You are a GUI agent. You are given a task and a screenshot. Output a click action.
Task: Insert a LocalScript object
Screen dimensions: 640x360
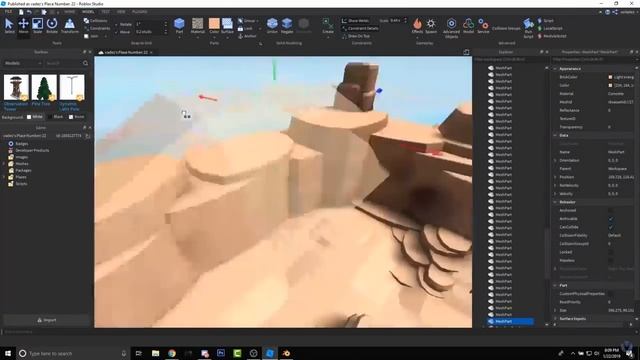(550, 28)
